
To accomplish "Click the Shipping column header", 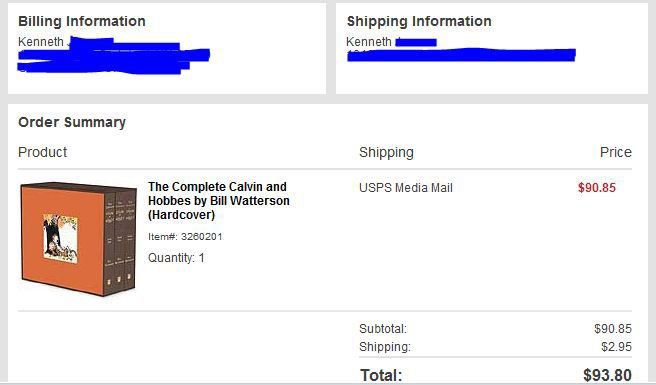I will (386, 152).
